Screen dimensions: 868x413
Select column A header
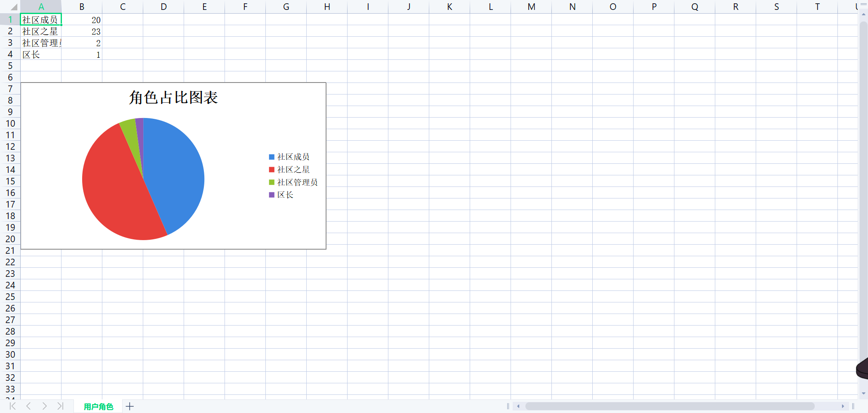41,7
